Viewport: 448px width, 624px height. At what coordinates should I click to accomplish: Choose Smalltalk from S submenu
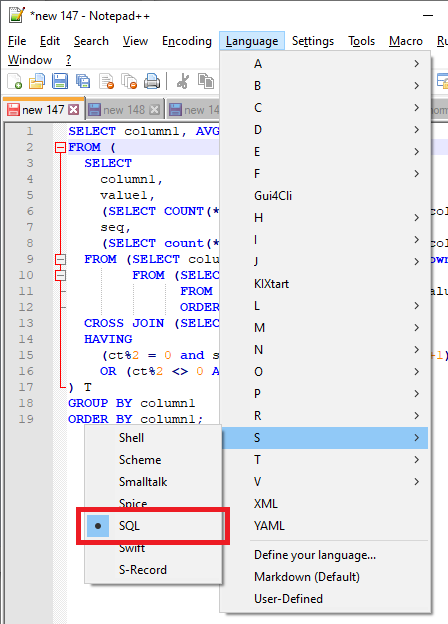153,482
